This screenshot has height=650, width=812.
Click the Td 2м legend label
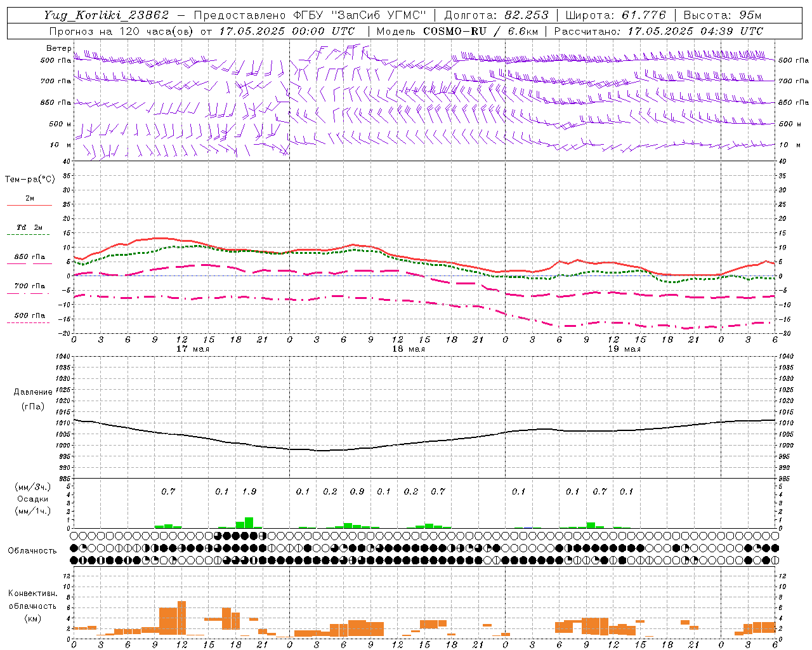click(x=30, y=227)
